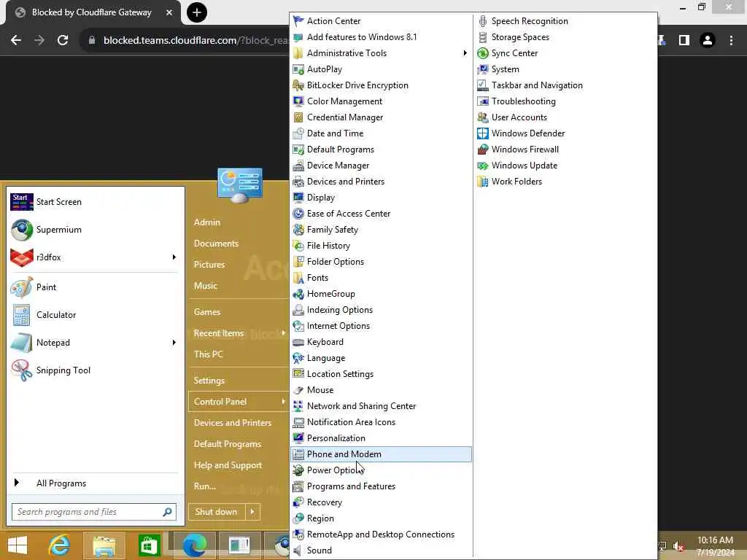
Task: Open new browser tab with plus button
Action: 197,12
